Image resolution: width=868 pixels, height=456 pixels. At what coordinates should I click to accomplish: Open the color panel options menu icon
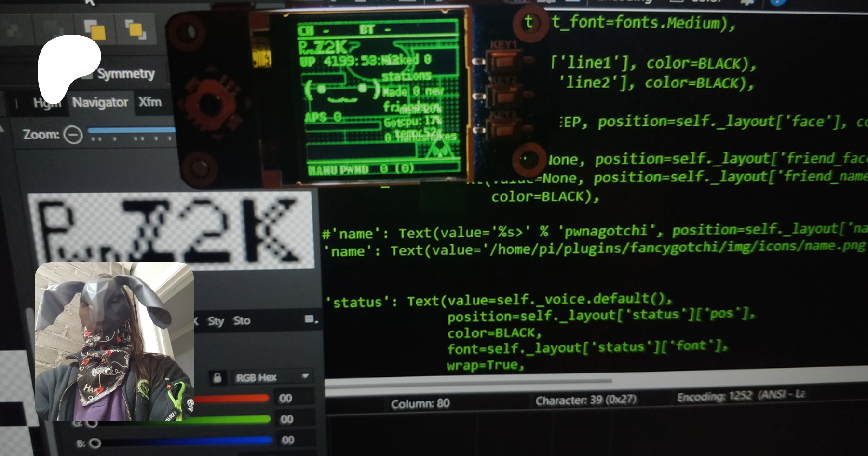[x=311, y=319]
